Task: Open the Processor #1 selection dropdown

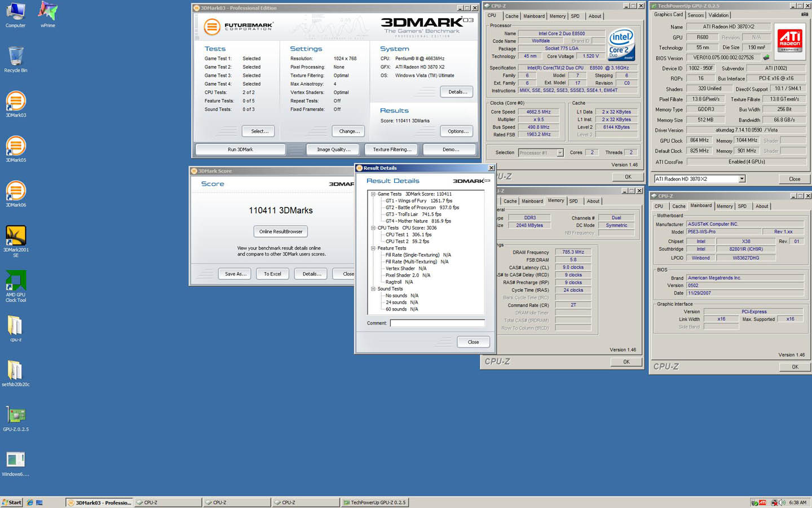Action: (x=560, y=152)
